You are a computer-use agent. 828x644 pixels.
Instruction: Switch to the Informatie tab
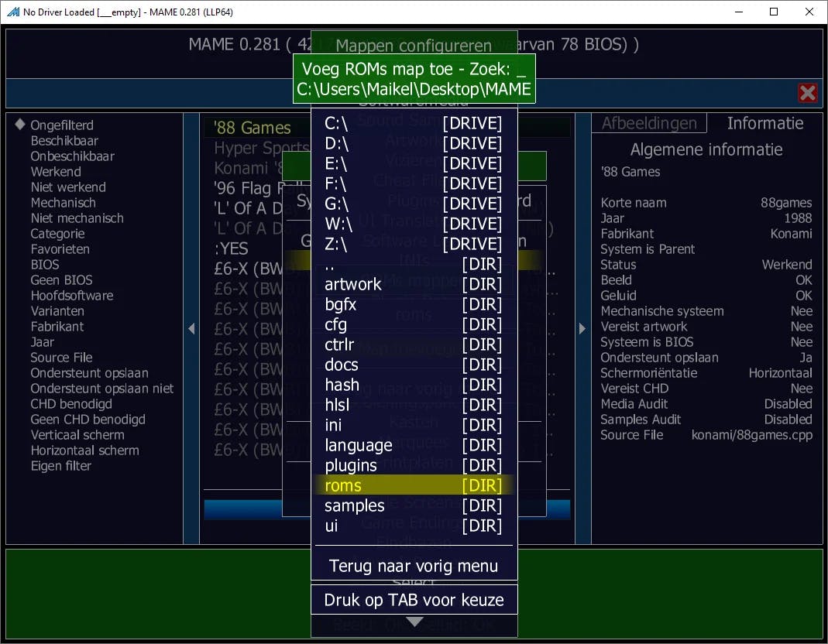point(765,123)
